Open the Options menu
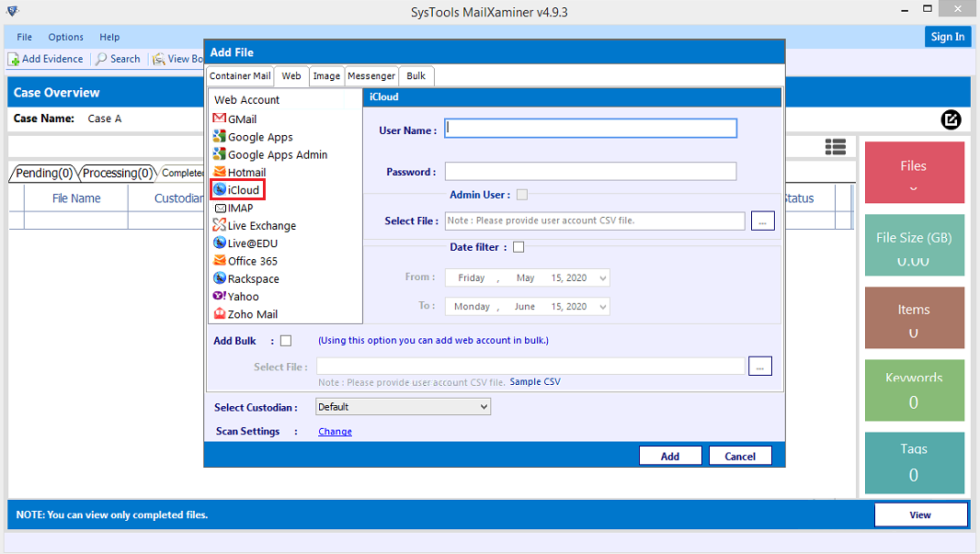The width and height of the screenshot is (980, 554). point(65,37)
